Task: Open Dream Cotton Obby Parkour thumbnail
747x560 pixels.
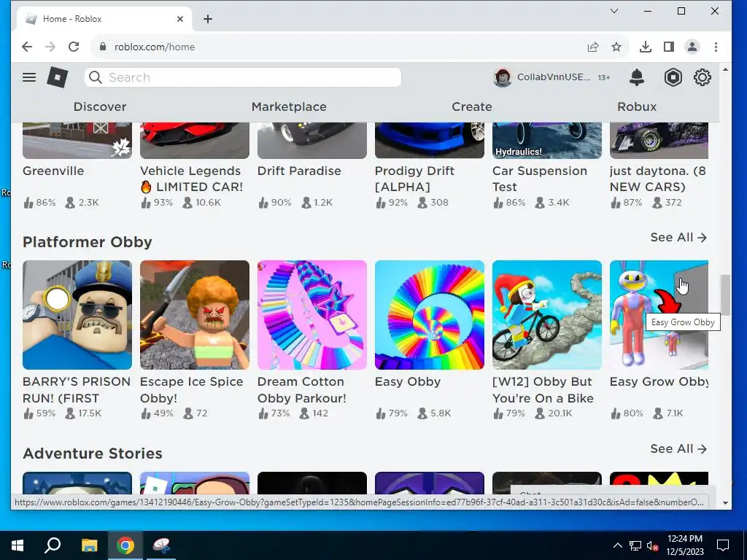Action: [312, 315]
